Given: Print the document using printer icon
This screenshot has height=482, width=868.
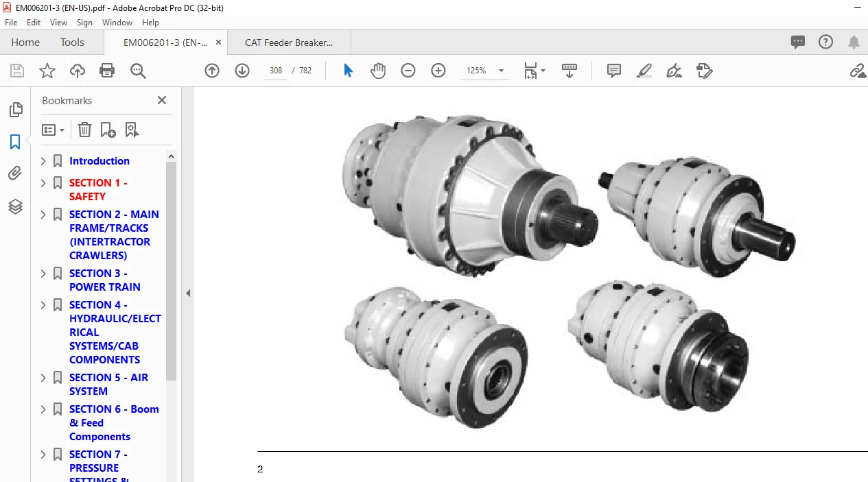Looking at the screenshot, I should pyautogui.click(x=107, y=71).
